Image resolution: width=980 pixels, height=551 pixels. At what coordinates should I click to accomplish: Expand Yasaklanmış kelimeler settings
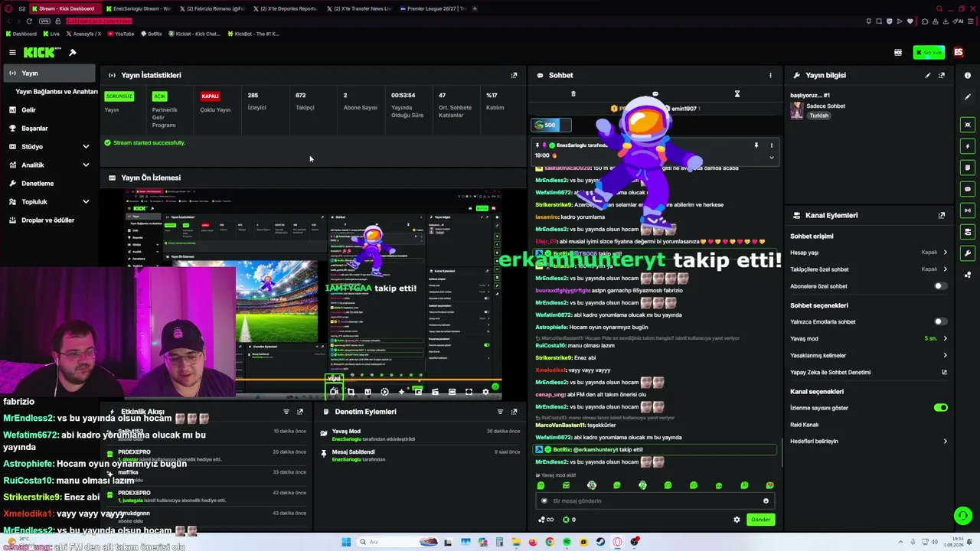pyautogui.click(x=868, y=355)
